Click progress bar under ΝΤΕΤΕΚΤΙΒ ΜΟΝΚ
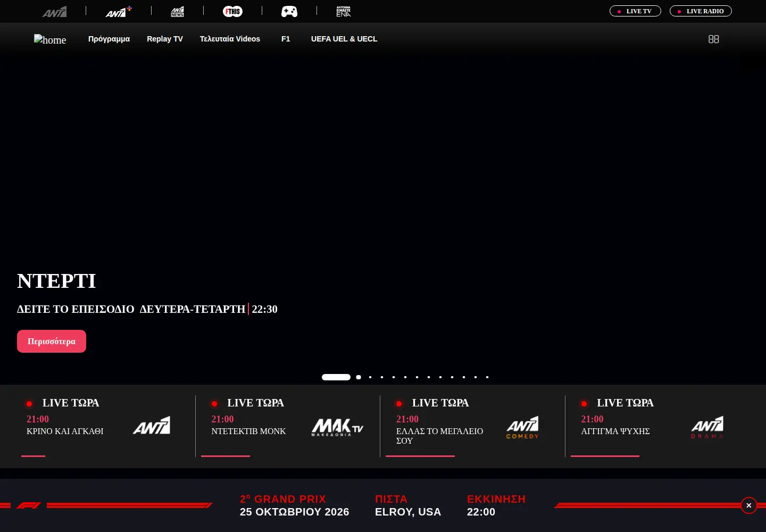This screenshot has height=532, width=766. (x=226, y=456)
